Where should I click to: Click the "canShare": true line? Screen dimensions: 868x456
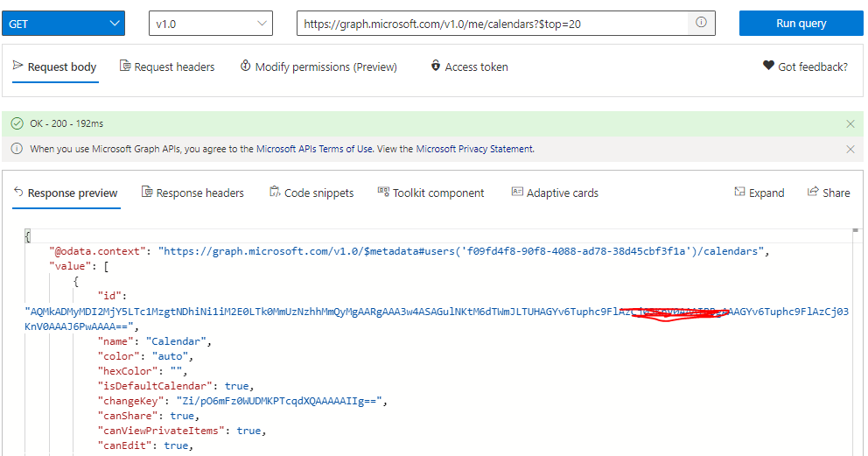[x=148, y=416]
